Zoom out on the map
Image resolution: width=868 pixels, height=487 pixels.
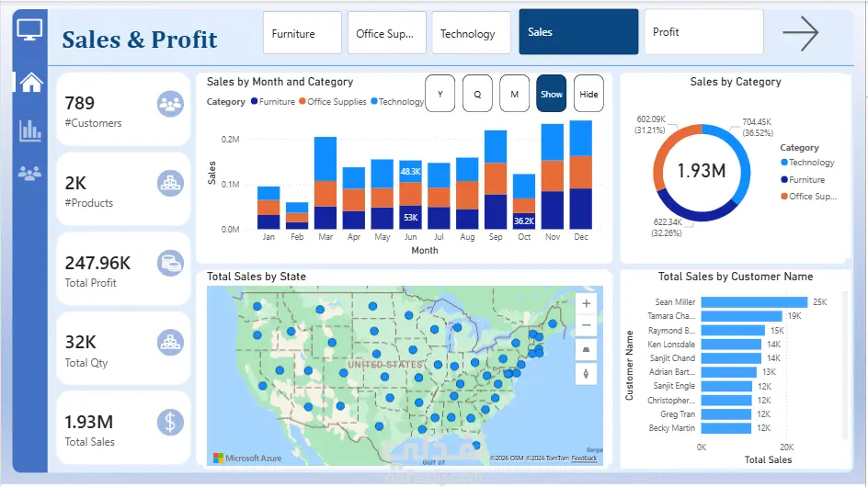(587, 325)
